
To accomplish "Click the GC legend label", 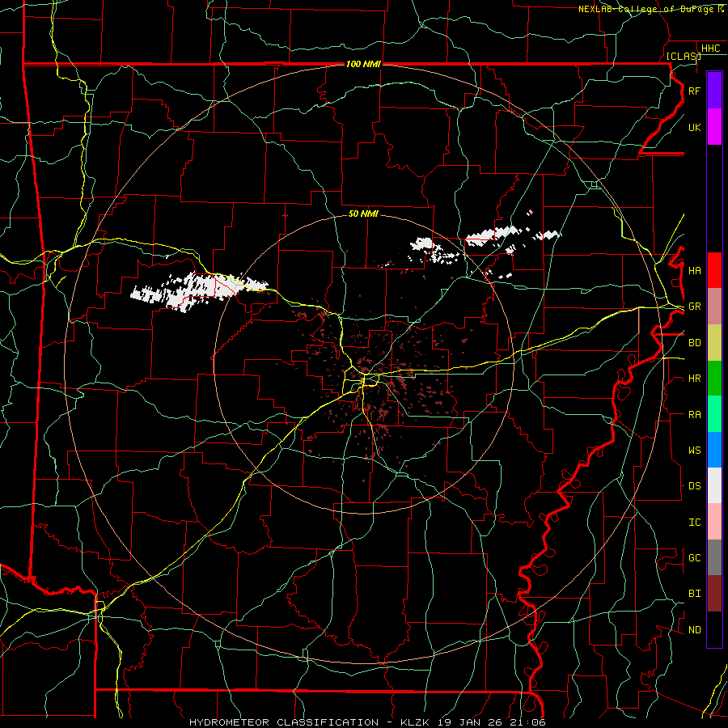I will coord(694,558).
